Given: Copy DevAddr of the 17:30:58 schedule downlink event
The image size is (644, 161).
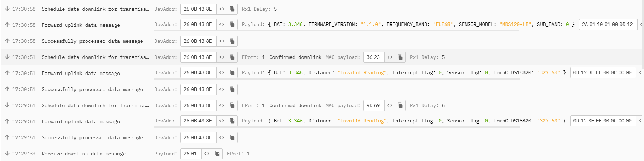Looking at the screenshot, I should pyautogui.click(x=232, y=9).
